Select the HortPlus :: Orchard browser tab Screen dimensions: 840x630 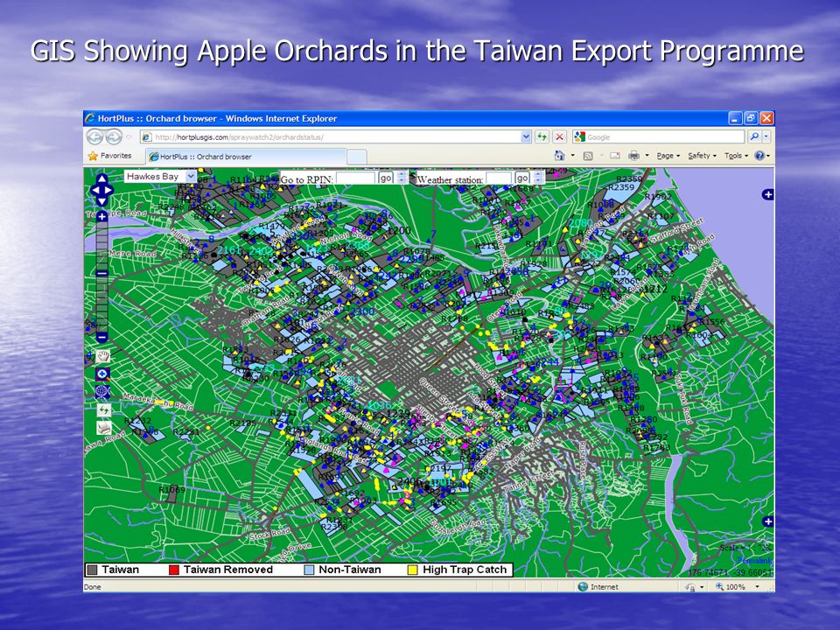(245, 157)
